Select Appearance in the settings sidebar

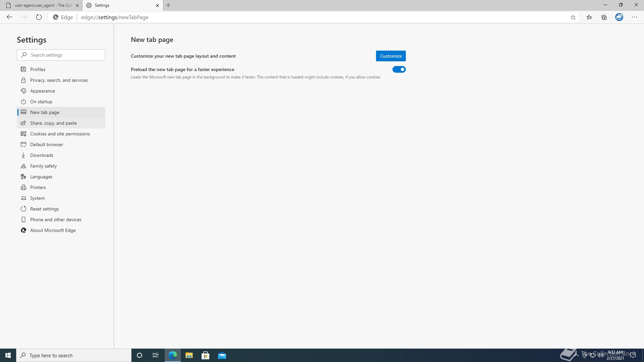click(x=42, y=91)
